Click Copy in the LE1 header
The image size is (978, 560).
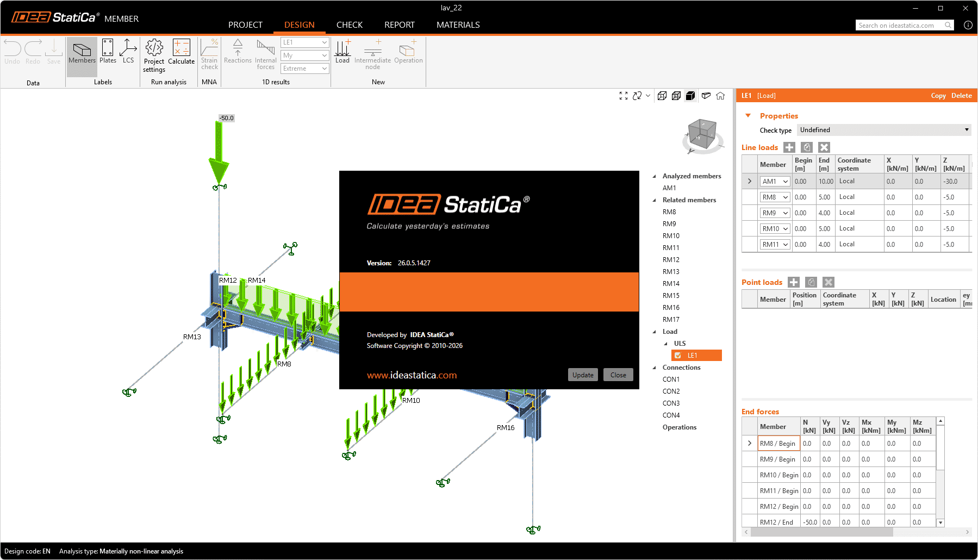(x=938, y=96)
